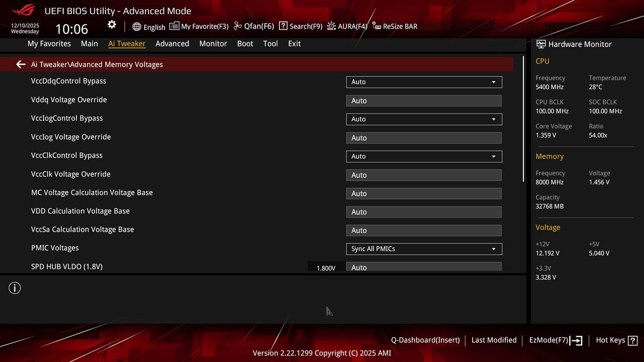Open the VccDdqControl Bypass dropdown
This screenshot has height=362, width=644.
[x=424, y=82]
